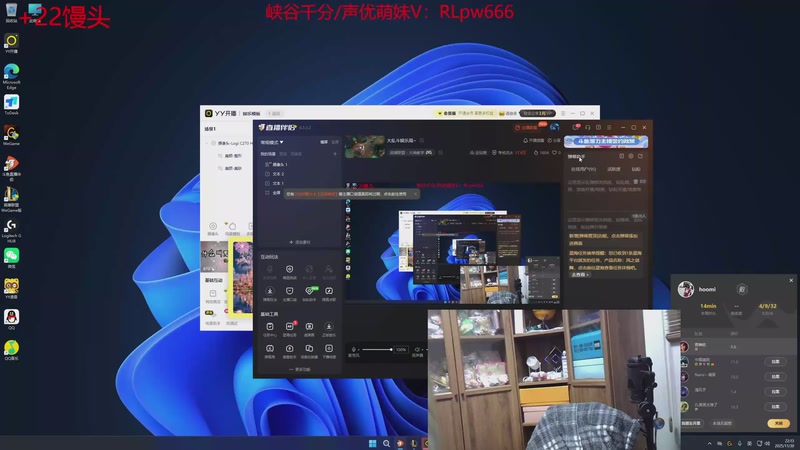Screen dimensions: 800x450
Task: Click the 去查看 > button in danmaku panel
Action: [580, 274]
